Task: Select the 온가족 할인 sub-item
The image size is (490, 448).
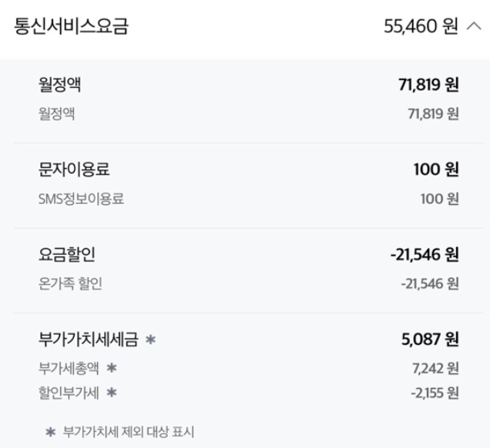Action: [70, 283]
